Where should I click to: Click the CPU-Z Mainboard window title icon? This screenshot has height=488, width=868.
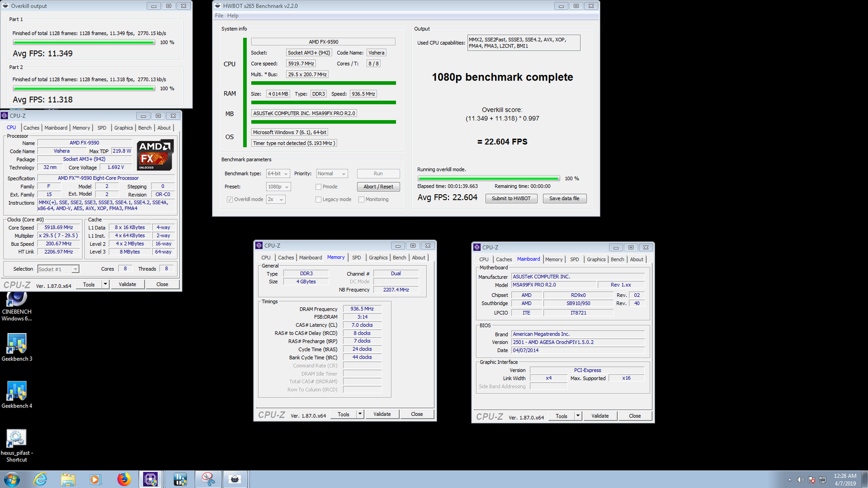tap(477, 247)
